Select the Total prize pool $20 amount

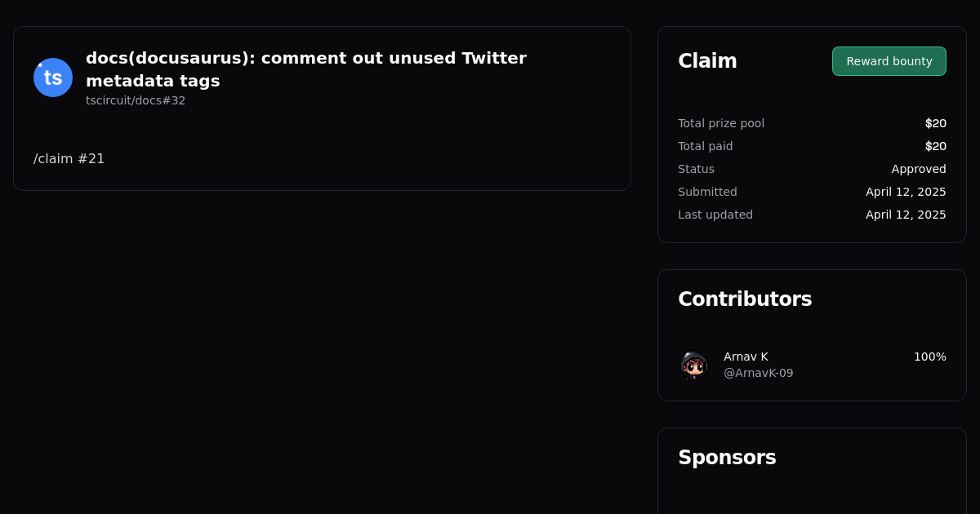click(x=935, y=123)
